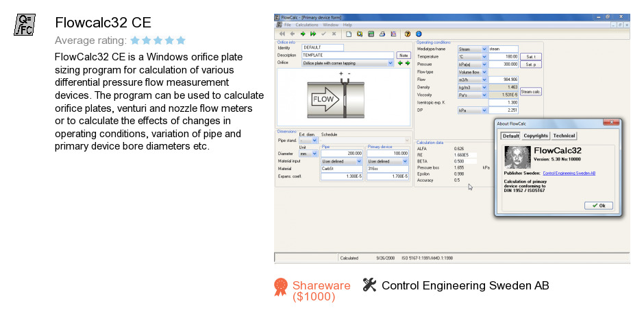Click the Identity DEFAULT field

(323, 48)
